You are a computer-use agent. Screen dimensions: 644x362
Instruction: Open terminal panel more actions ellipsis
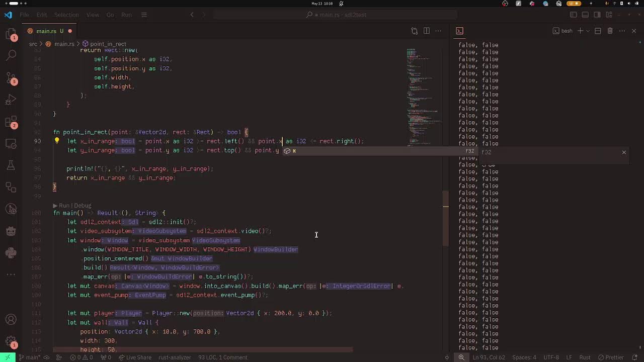tap(622, 31)
